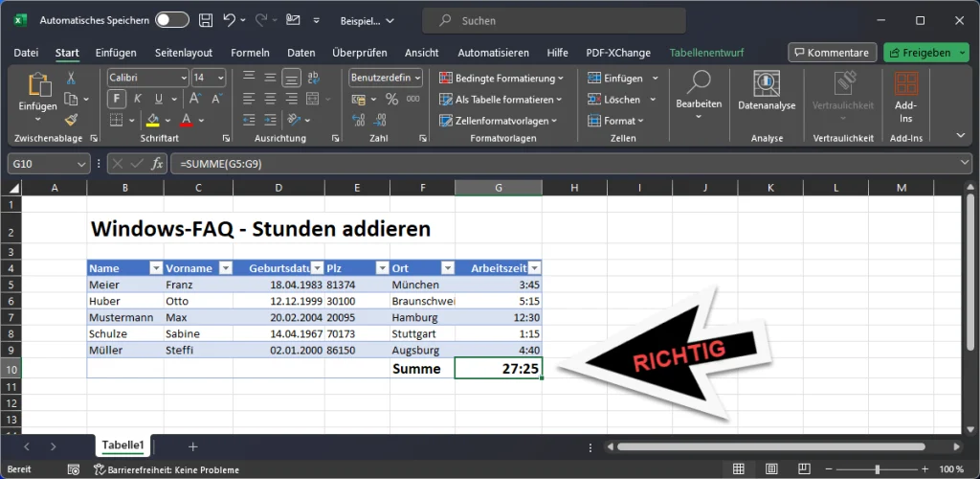The image size is (980, 479).
Task: Click the Cut scissors icon
Action: pyautogui.click(x=71, y=79)
